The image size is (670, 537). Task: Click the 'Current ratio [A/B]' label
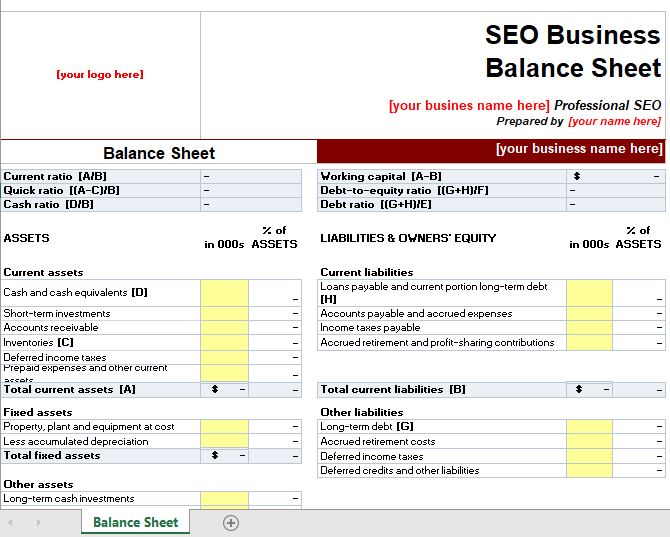pyautogui.click(x=55, y=176)
